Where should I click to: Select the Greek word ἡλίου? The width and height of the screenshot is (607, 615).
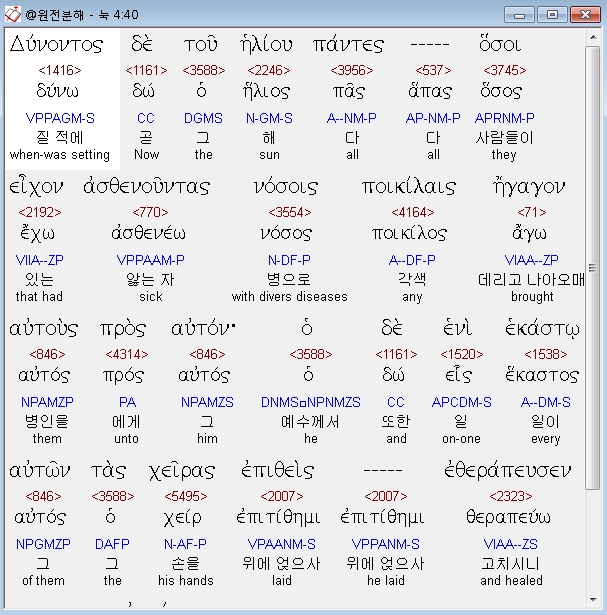click(267, 44)
